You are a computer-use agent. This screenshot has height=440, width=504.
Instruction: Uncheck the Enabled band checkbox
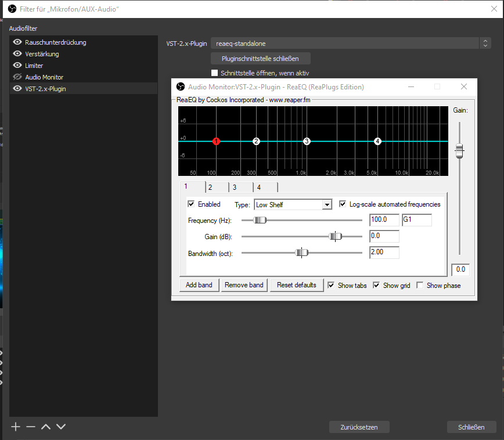click(191, 204)
